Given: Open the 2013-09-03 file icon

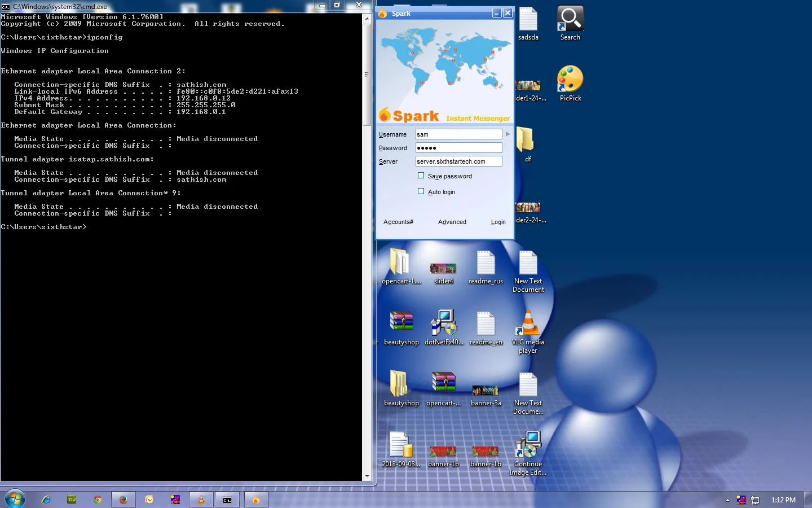Looking at the screenshot, I should [x=401, y=445].
